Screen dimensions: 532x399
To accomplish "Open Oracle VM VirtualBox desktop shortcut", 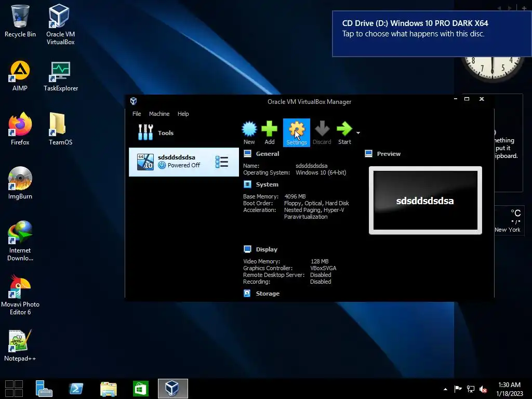I will click(x=60, y=24).
